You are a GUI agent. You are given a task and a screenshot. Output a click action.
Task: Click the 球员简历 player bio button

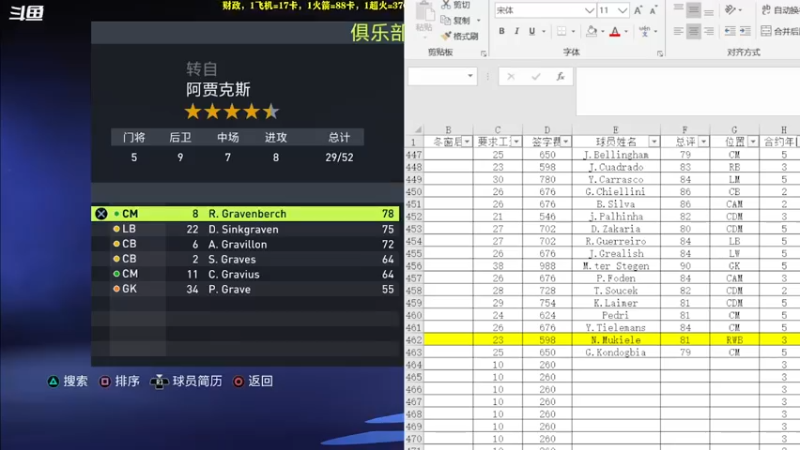coord(186,381)
